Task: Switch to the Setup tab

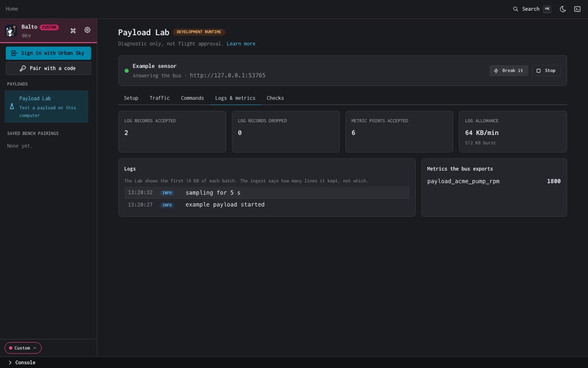Action: [x=131, y=98]
